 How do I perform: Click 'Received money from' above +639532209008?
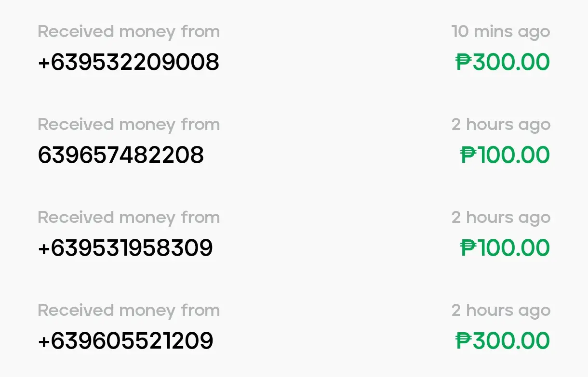(129, 32)
